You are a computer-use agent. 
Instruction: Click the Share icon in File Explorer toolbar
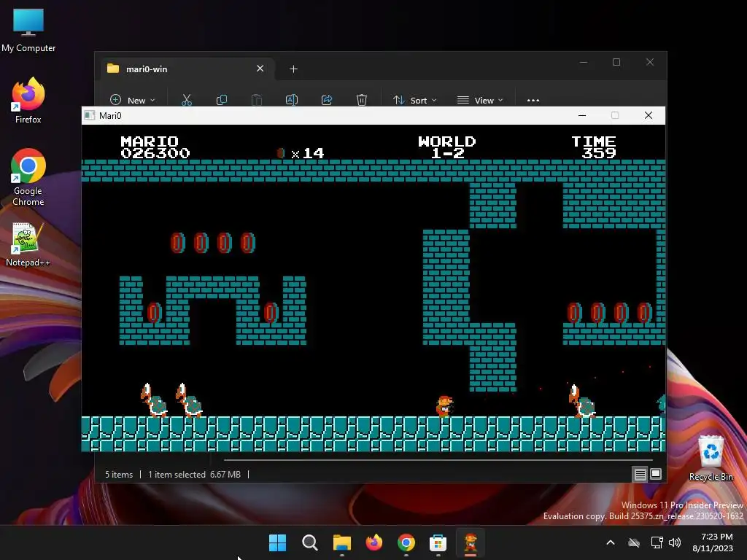327,100
